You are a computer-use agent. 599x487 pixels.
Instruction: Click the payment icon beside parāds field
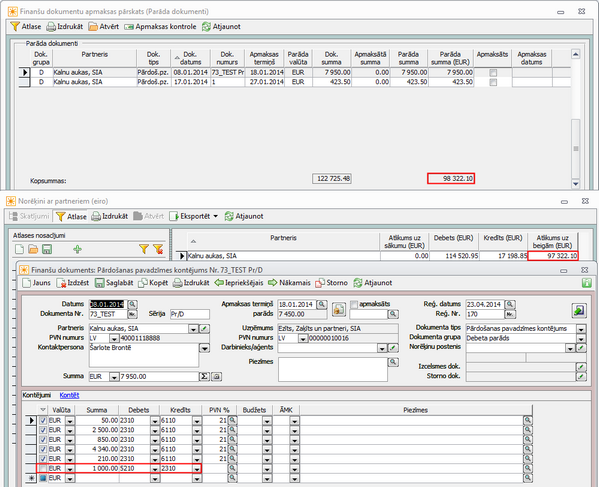click(x=339, y=309)
